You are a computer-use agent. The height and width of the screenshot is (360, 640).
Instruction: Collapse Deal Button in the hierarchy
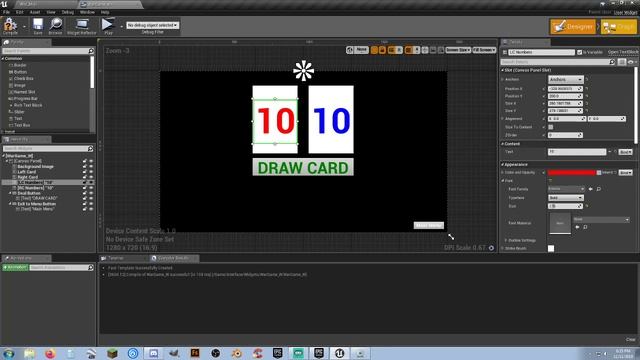point(11,193)
